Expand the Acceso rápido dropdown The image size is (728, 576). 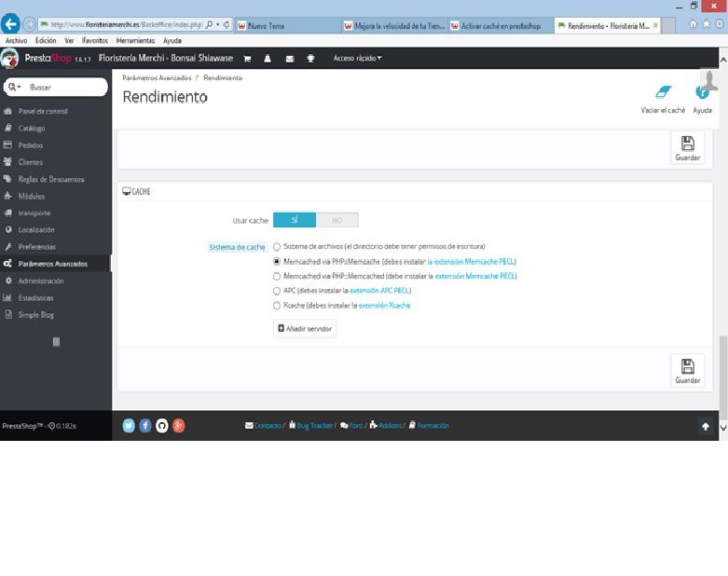point(358,59)
